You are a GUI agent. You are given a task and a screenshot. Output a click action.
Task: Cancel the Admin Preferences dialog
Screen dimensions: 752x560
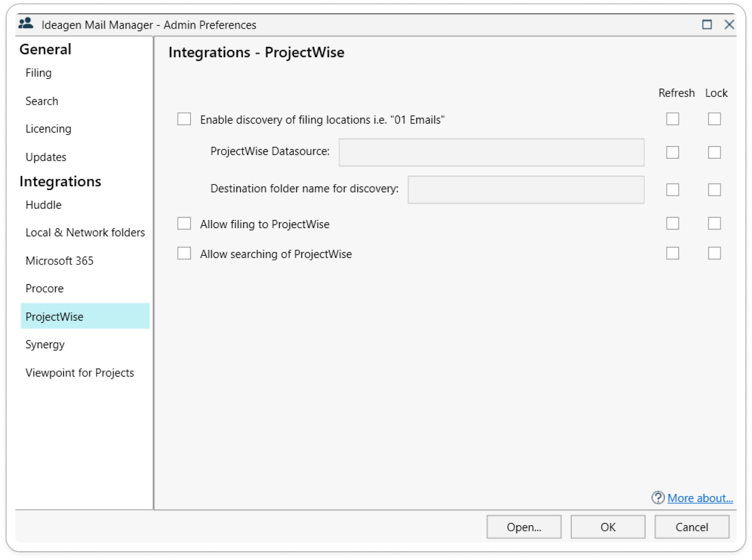(x=691, y=527)
